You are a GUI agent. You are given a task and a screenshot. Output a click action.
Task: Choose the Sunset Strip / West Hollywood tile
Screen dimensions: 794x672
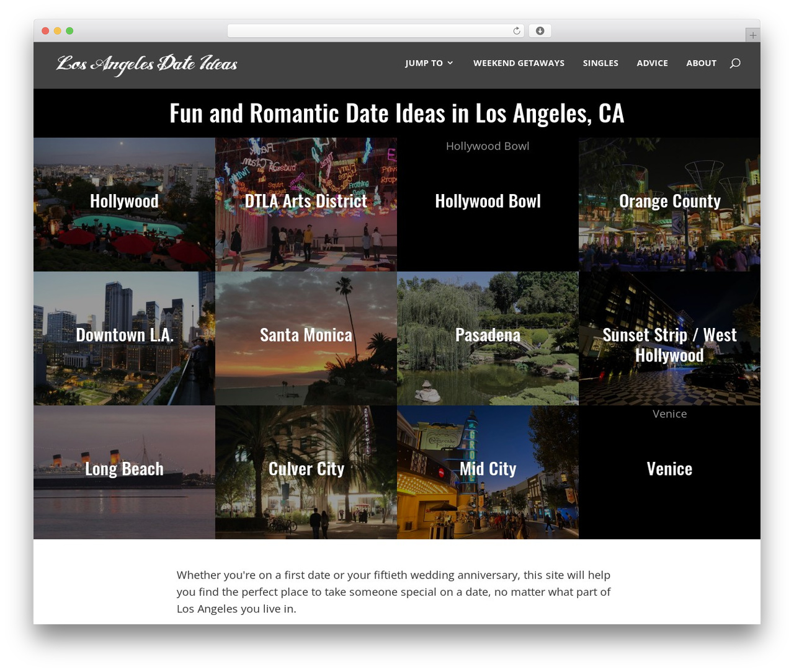click(x=669, y=338)
